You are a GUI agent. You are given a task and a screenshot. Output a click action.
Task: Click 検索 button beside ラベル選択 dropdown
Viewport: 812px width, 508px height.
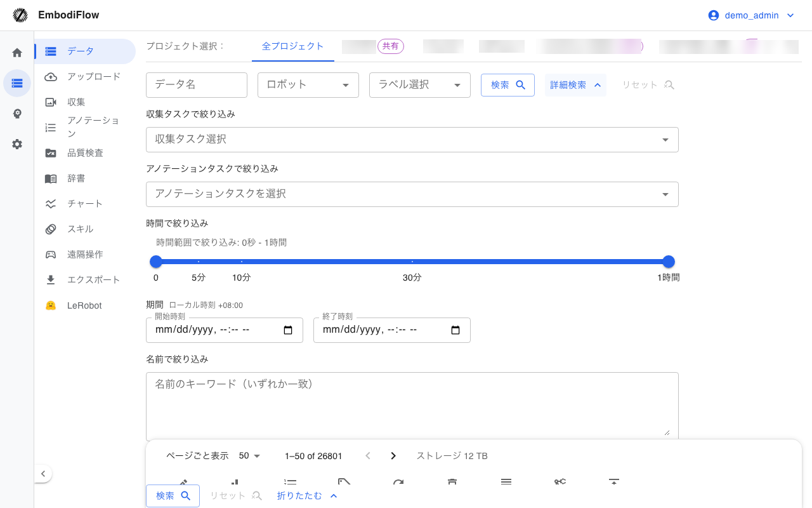(x=507, y=85)
